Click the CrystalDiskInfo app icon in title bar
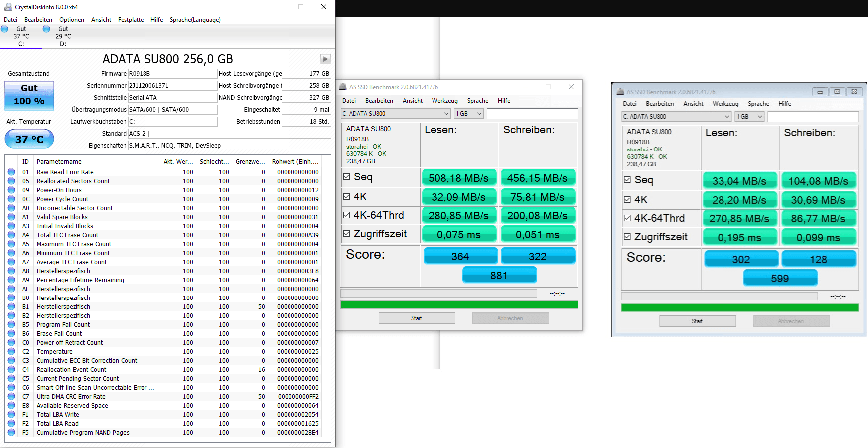 pos(8,7)
